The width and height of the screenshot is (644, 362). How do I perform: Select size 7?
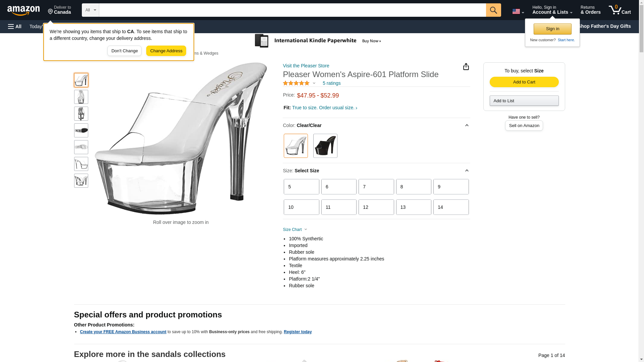tap(376, 187)
